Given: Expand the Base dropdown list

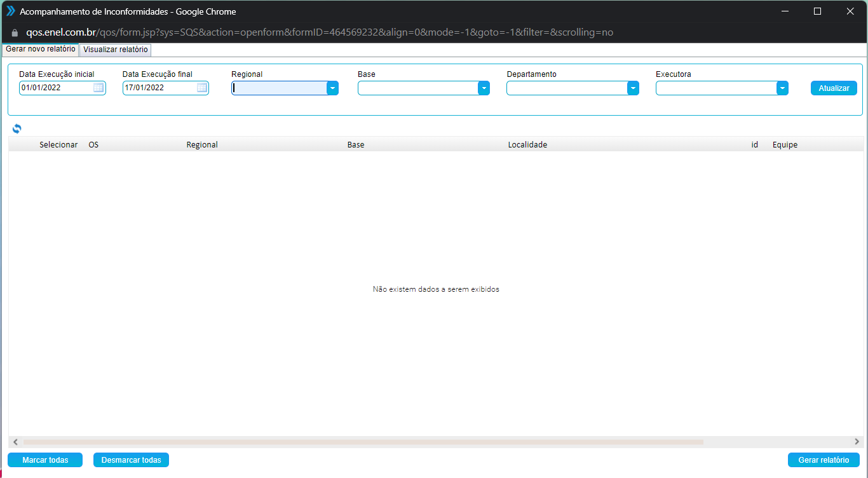Looking at the screenshot, I should pyautogui.click(x=484, y=88).
